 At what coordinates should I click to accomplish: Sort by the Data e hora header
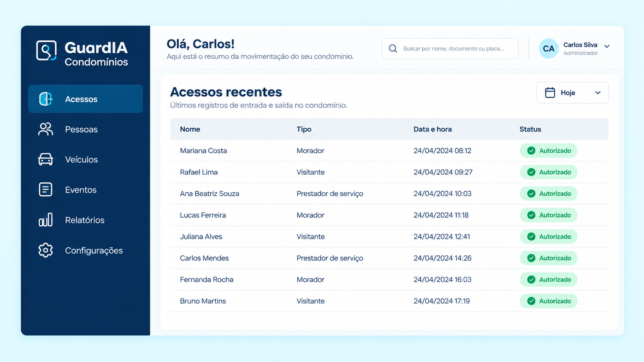[433, 129]
